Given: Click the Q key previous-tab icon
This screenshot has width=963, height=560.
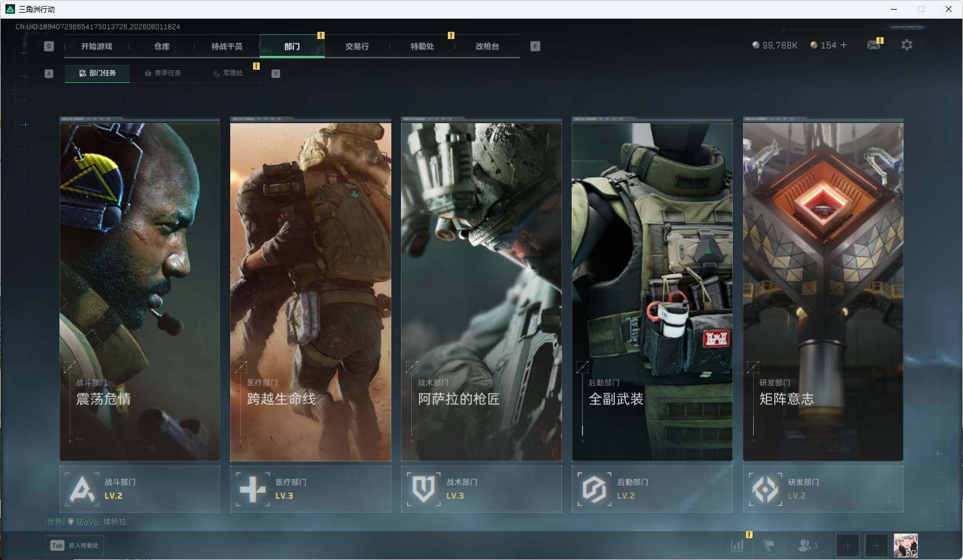Looking at the screenshot, I should pyautogui.click(x=49, y=46).
